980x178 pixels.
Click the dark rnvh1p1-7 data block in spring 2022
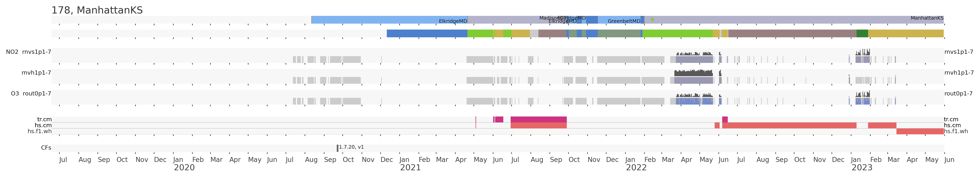coord(693,73)
